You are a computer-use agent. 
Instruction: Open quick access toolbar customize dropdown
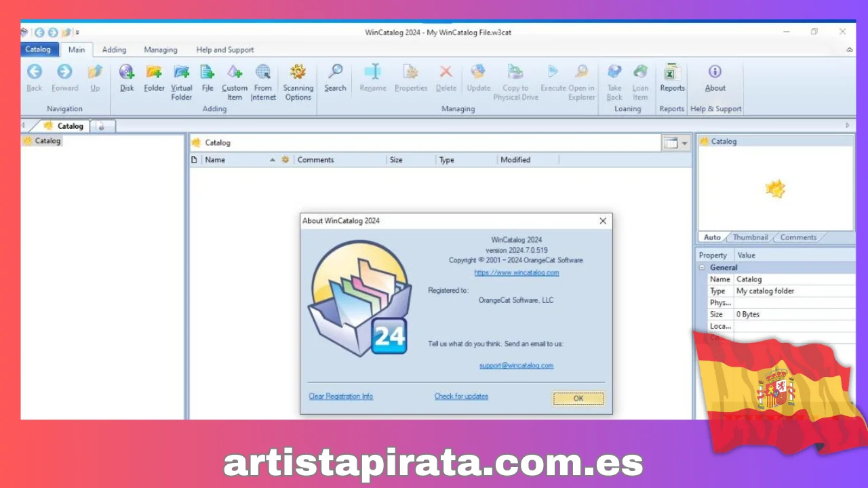(77, 32)
